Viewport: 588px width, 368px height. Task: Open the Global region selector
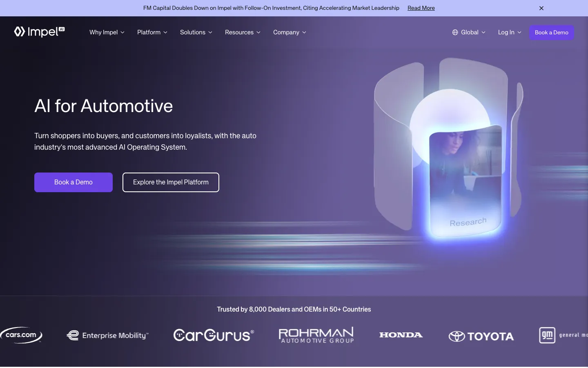pyautogui.click(x=469, y=32)
